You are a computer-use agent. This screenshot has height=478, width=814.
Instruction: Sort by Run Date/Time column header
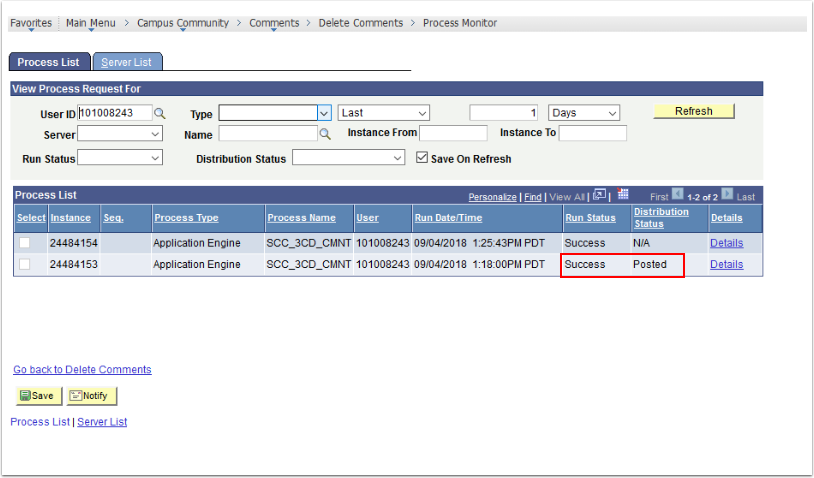[449, 218]
